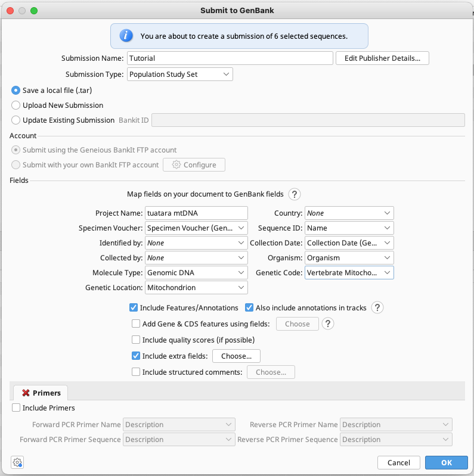The image size is (474, 476).
Task: Open Identified by dropdown
Action: click(196, 243)
